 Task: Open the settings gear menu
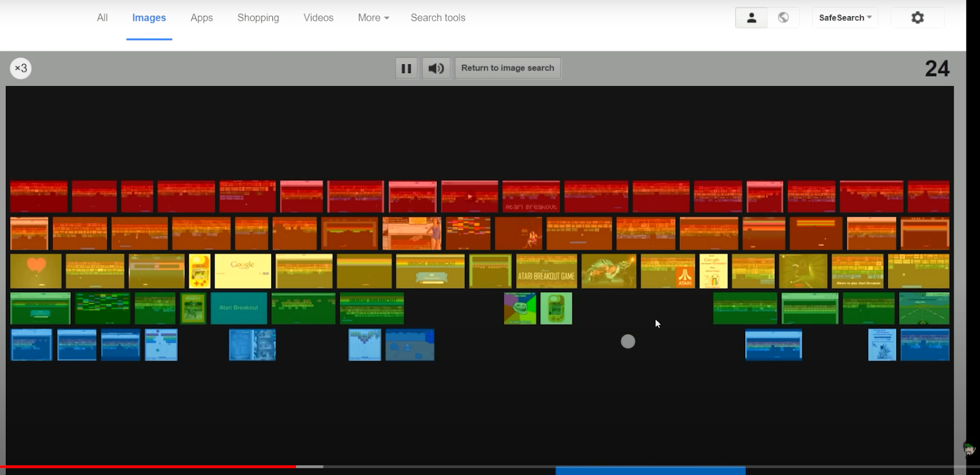click(x=918, y=18)
